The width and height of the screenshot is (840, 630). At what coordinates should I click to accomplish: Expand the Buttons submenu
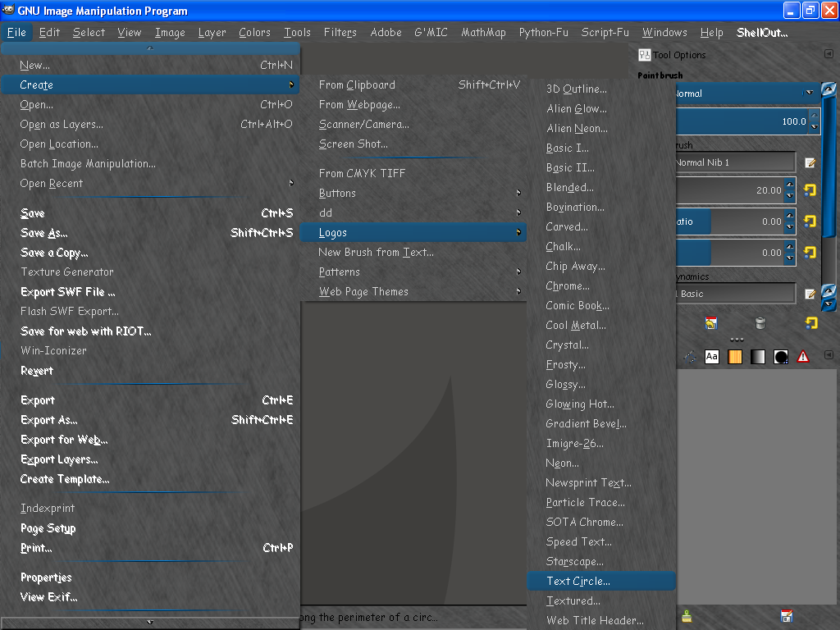pos(413,193)
